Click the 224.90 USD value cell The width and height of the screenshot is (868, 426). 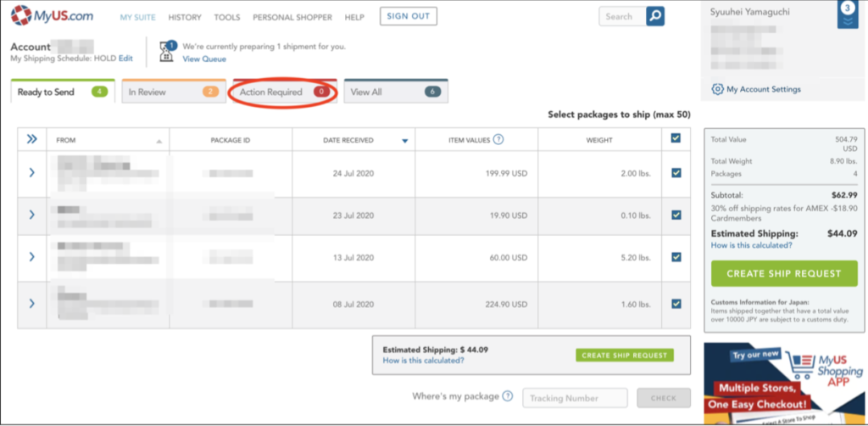click(508, 304)
